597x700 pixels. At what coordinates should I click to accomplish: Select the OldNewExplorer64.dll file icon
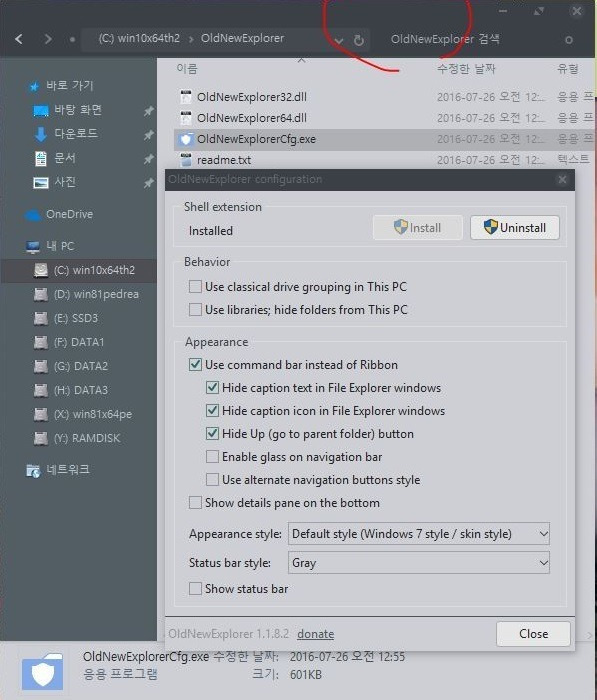coord(185,118)
